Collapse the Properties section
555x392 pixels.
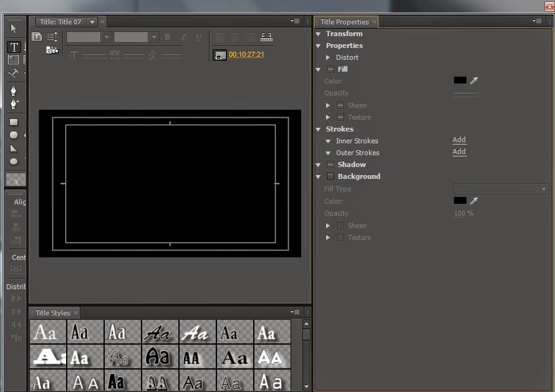tap(318, 45)
